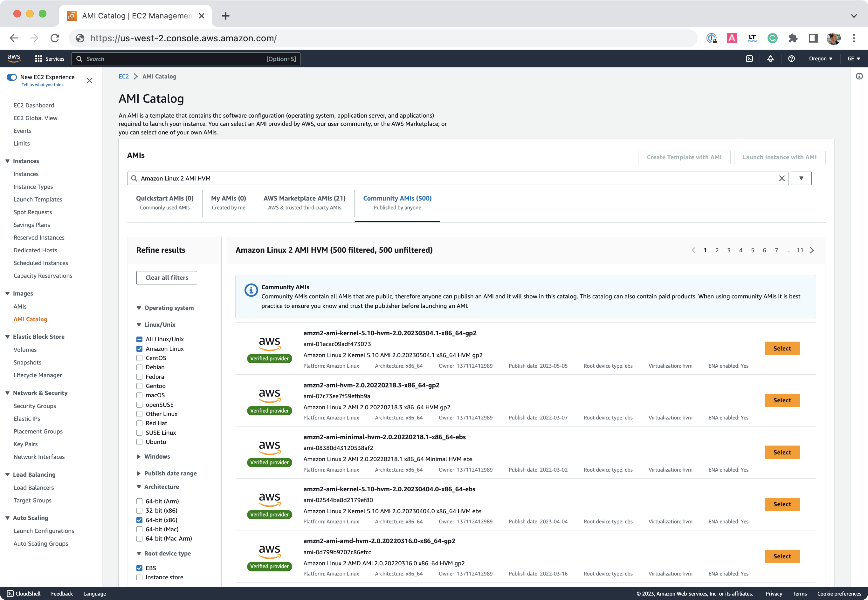Enable the Instance store root device checkbox
Viewport: 868px width, 600px height.
[x=139, y=577]
